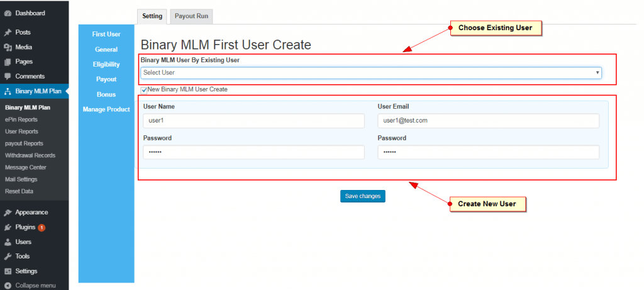Click the Pages icon in sidebar
This screenshot has height=290, width=644.
pos(8,62)
